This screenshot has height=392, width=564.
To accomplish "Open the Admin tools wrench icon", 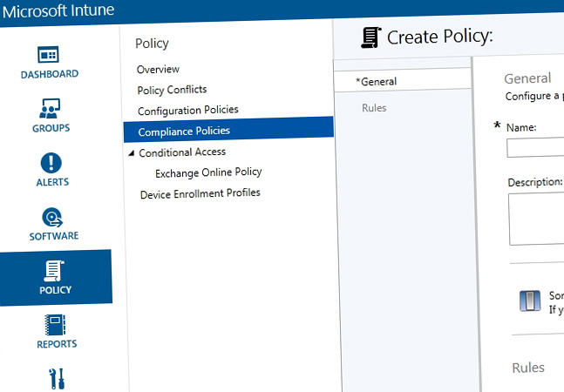I will click(x=57, y=379).
